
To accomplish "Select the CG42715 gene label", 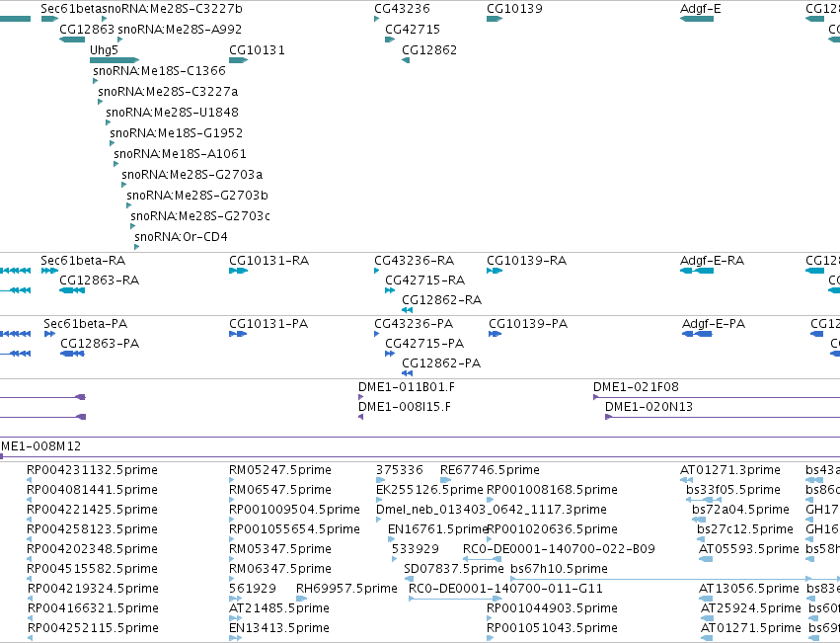I will coord(413,30).
